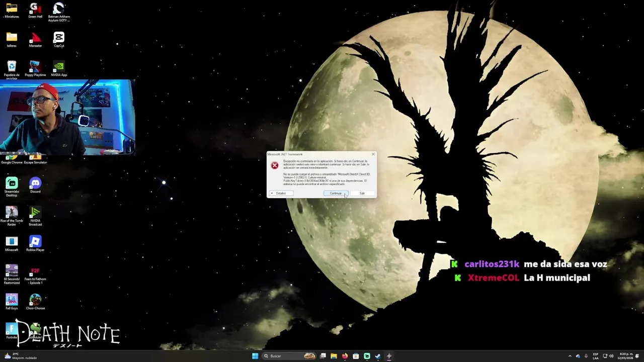Image resolution: width=644 pixels, height=362 pixels.
Task: Open Steam from the taskbar
Action: 378,356
